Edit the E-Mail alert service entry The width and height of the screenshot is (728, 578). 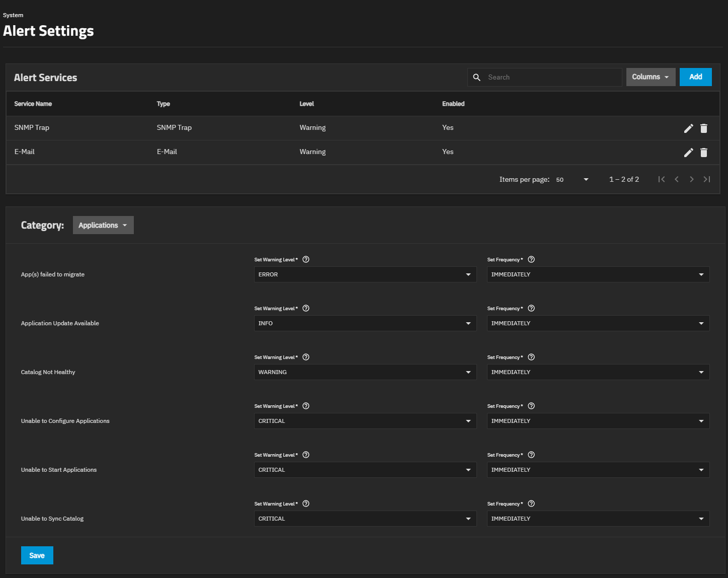688,152
